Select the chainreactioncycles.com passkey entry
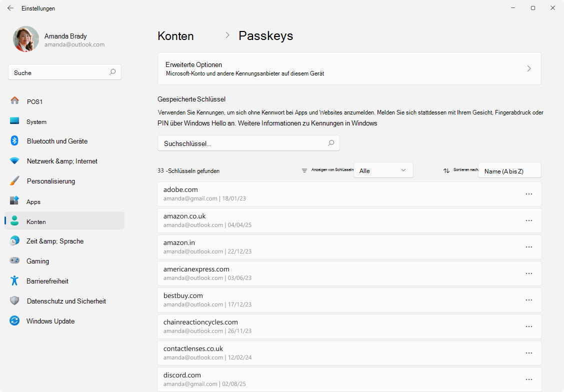 tap(349, 326)
